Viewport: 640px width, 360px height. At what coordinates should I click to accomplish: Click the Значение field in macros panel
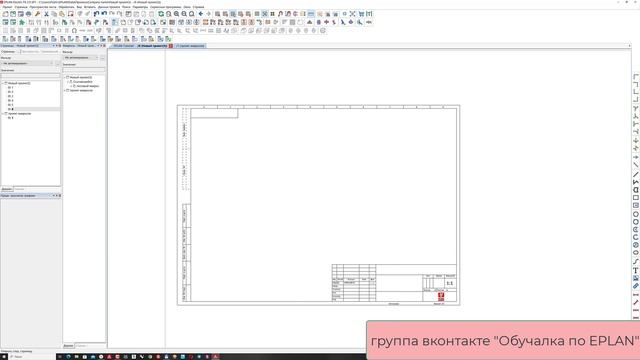84,70
